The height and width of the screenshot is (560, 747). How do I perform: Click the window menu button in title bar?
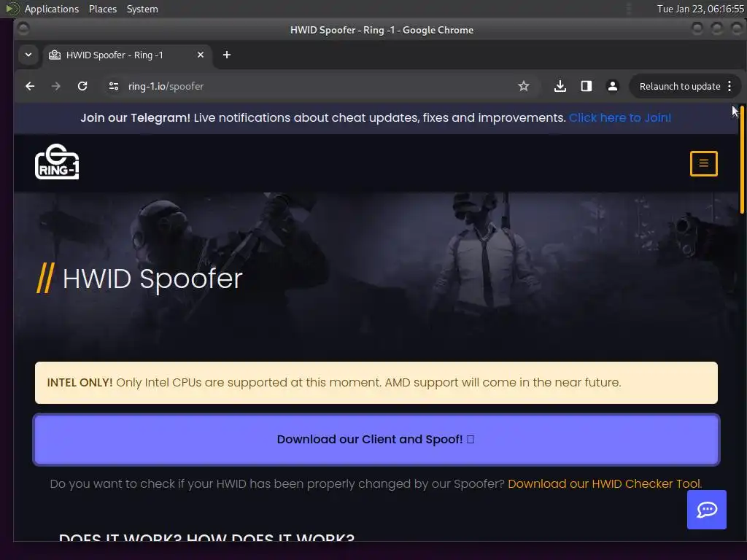[23, 29]
